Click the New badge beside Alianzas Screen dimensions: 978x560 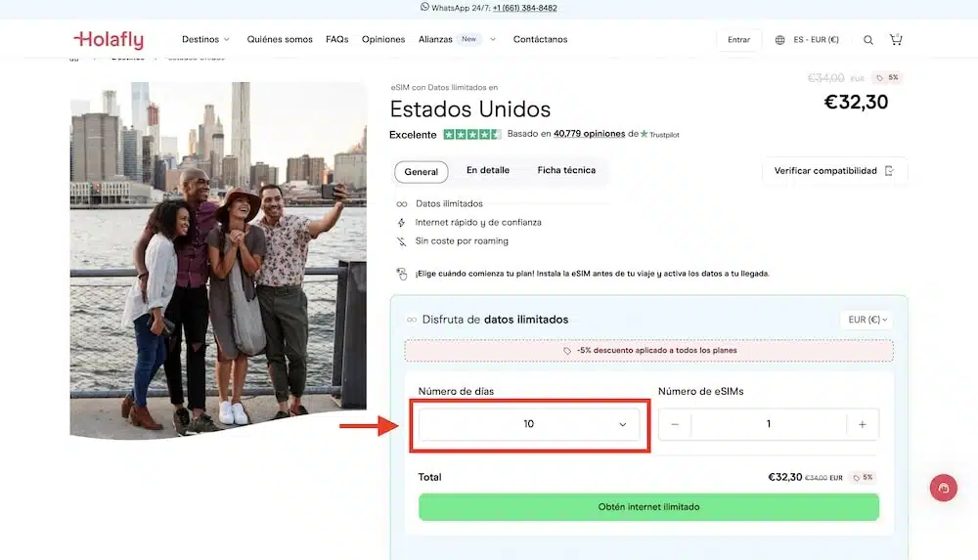point(469,39)
